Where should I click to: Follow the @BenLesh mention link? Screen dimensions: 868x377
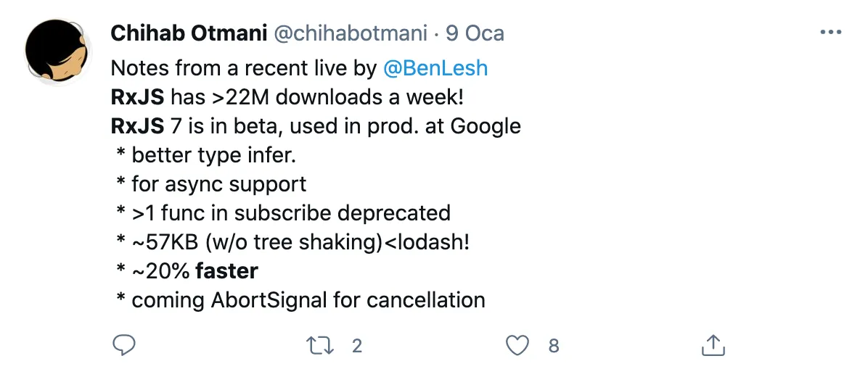coord(435,68)
